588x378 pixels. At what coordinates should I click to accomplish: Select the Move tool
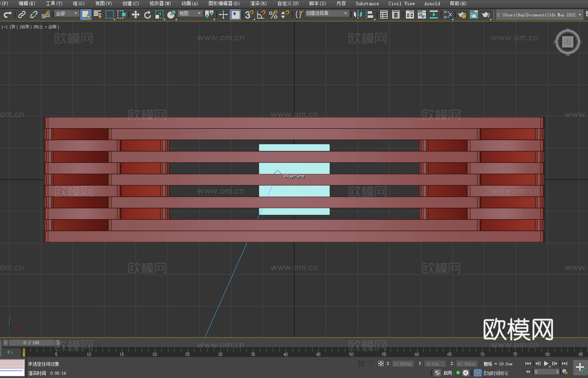coord(136,14)
